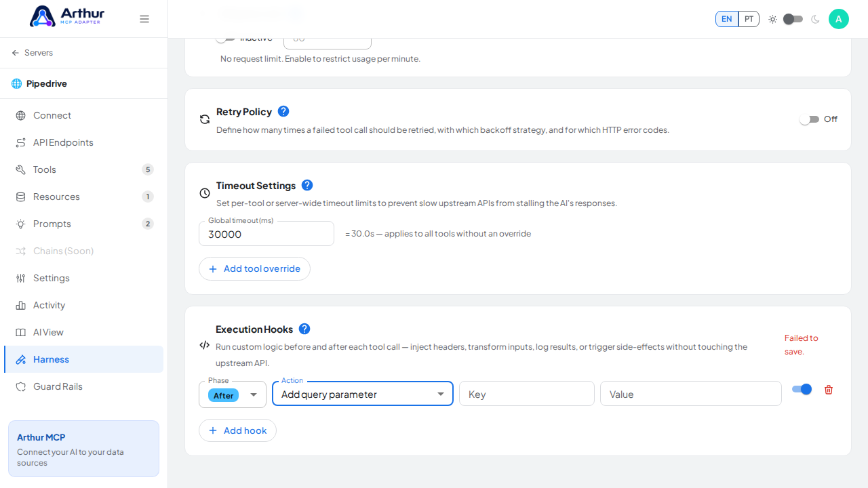The width and height of the screenshot is (868, 488).
Task: Open Tools section in sidebar
Action: [83, 169]
